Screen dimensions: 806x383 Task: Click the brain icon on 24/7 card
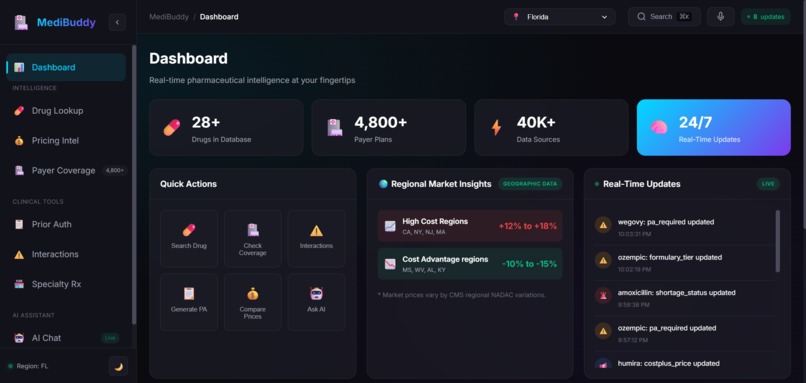point(659,127)
